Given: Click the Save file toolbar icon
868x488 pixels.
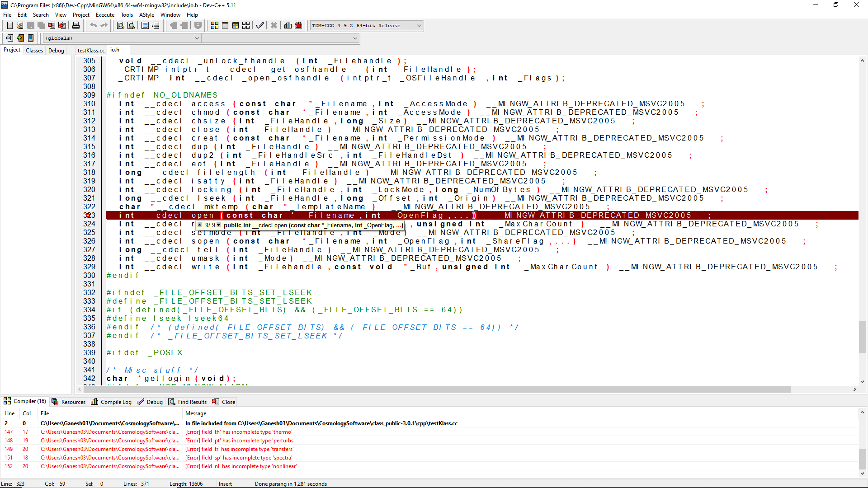Looking at the screenshot, I should tap(30, 25).
